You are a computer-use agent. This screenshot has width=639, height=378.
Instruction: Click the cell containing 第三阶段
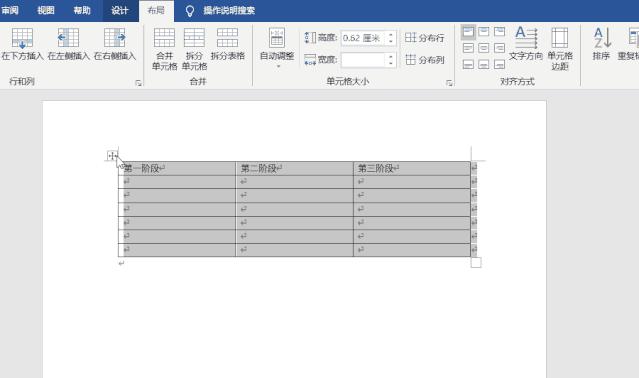pos(412,168)
